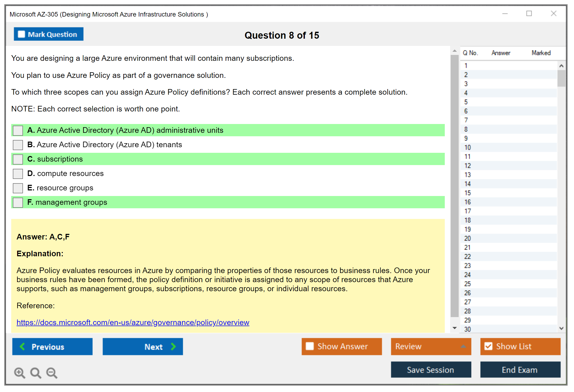Click the zoom out magnifier icon
This screenshot has width=574, height=392.
52,373
